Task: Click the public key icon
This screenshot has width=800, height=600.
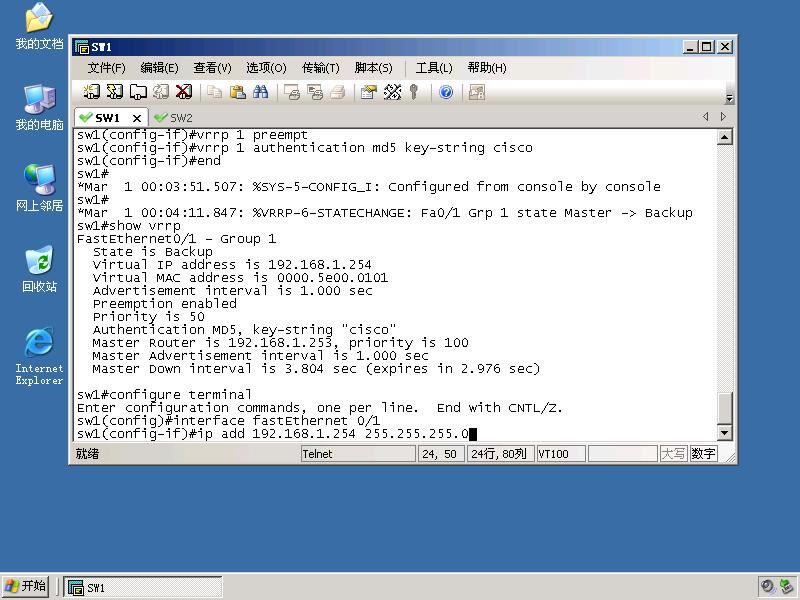Action: (414, 92)
